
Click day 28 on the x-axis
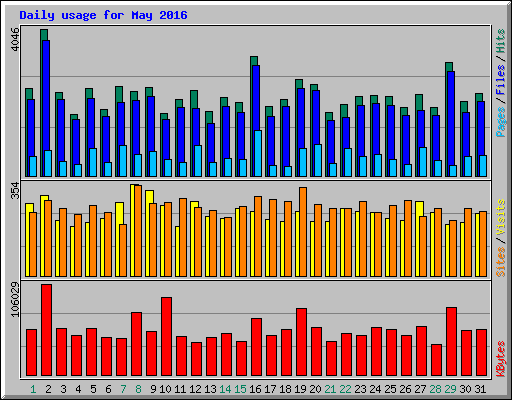435,389
